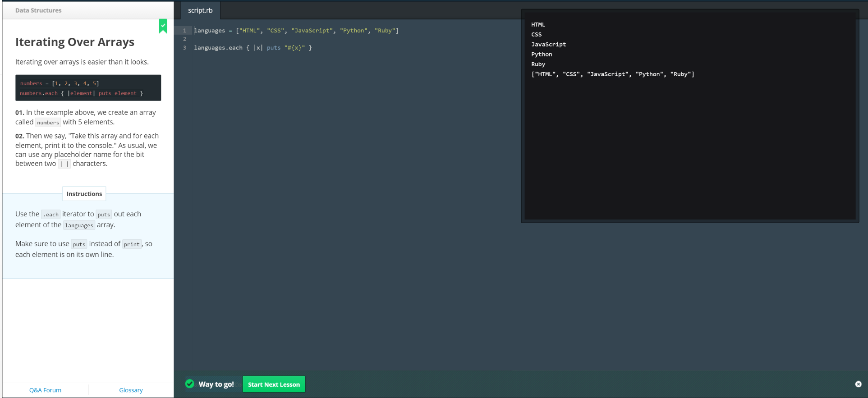Click the returned array line in console output
This screenshot has height=398, width=868.
pyautogui.click(x=612, y=74)
